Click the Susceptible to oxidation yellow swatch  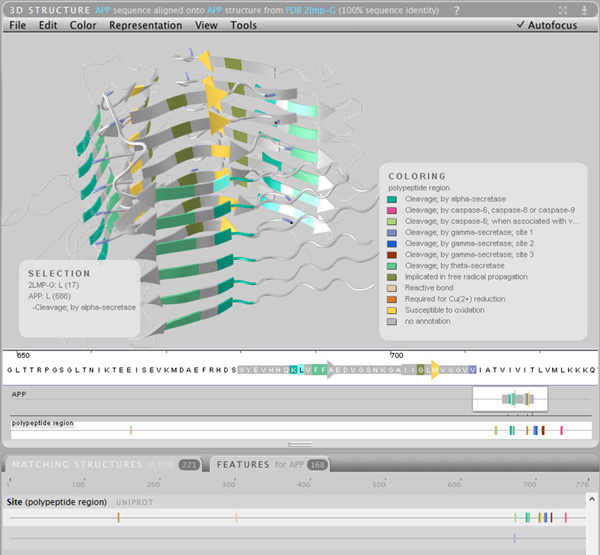pyautogui.click(x=394, y=309)
